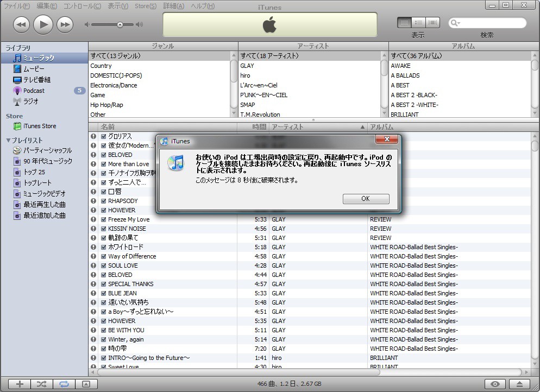This screenshot has width=540, height=392.
Task: Toggle repeat in the bottom bar
Action: click(x=64, y=384)
